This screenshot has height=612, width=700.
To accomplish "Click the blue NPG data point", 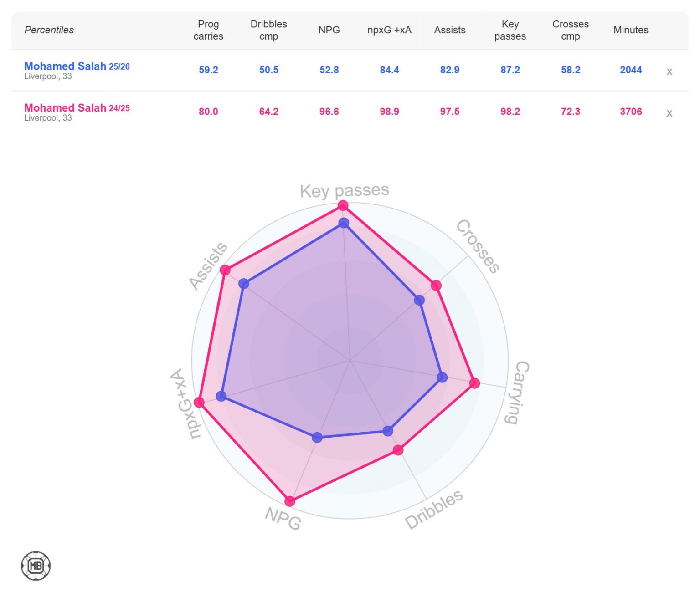I will coord(317,437).
